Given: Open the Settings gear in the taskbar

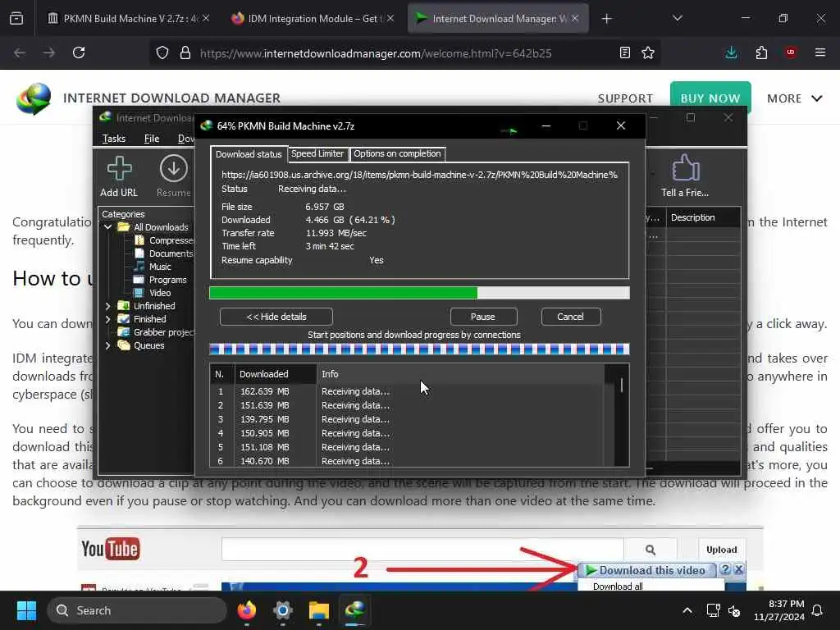Looking at the screenshot, I should point(283,610).
